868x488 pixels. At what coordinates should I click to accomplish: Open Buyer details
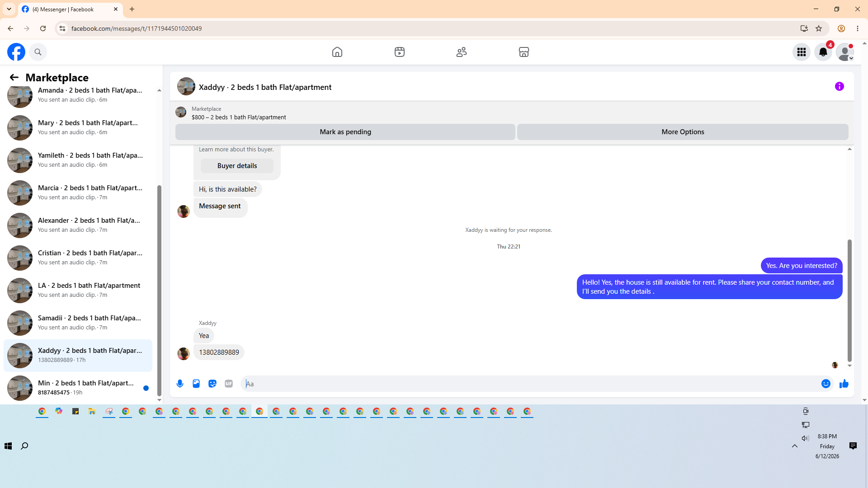(x=237, y=166)
